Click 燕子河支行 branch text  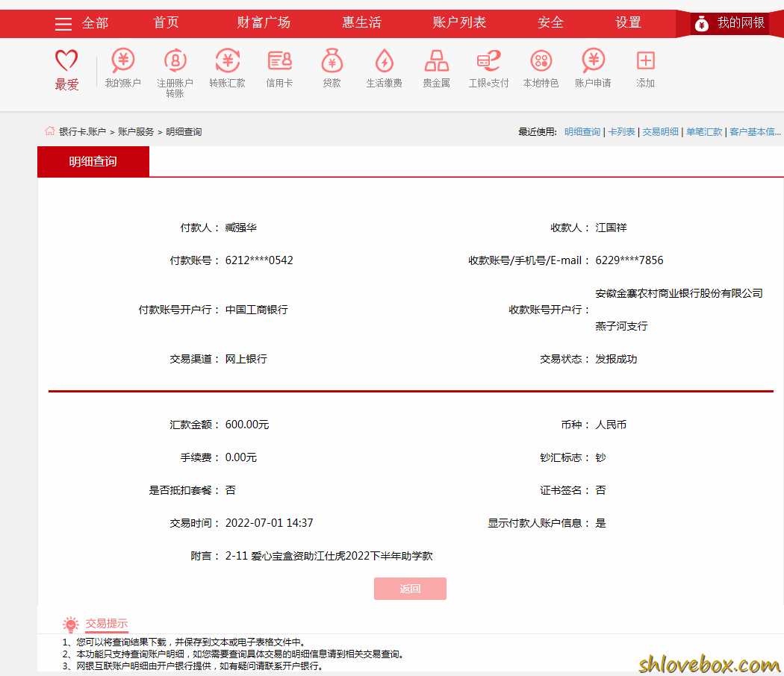(621, 326)
